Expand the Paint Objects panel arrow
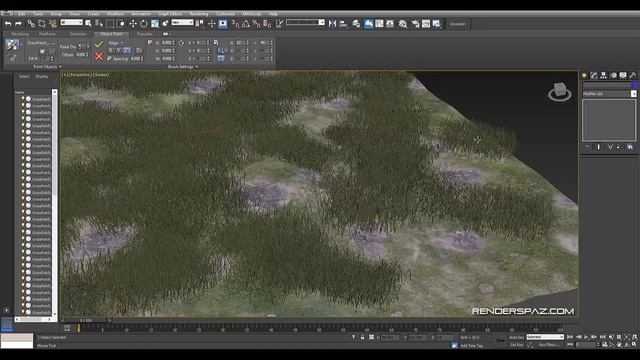Viewport: 640px width, 360px height. tap(60, 67)
